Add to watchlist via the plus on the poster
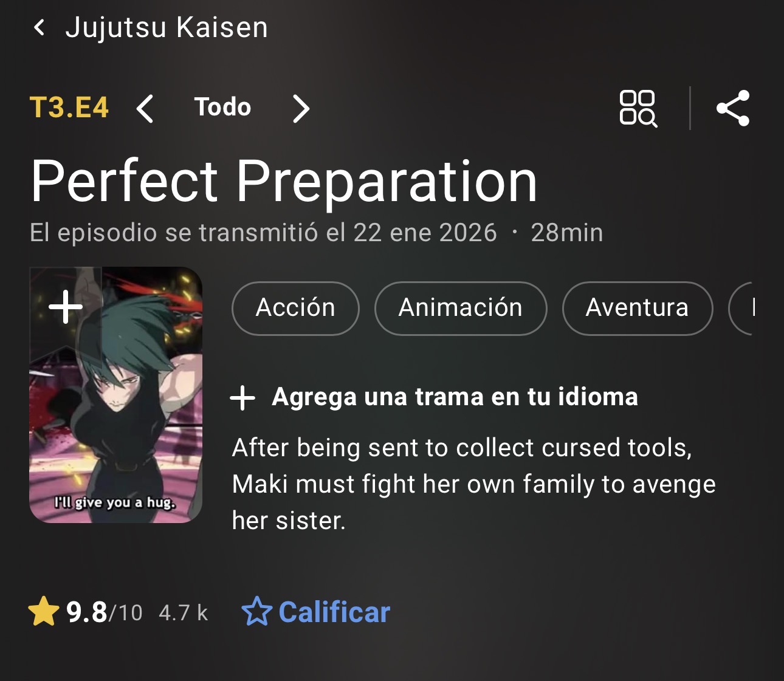The image size is (784, 681). coord(66,307)
